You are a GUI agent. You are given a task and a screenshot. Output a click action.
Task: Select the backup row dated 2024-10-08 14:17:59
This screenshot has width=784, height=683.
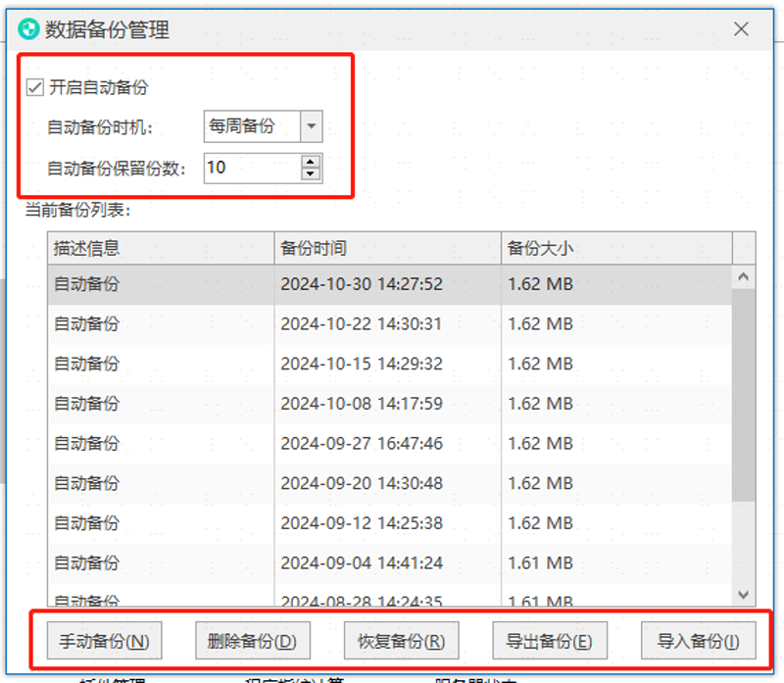(389, 404)
